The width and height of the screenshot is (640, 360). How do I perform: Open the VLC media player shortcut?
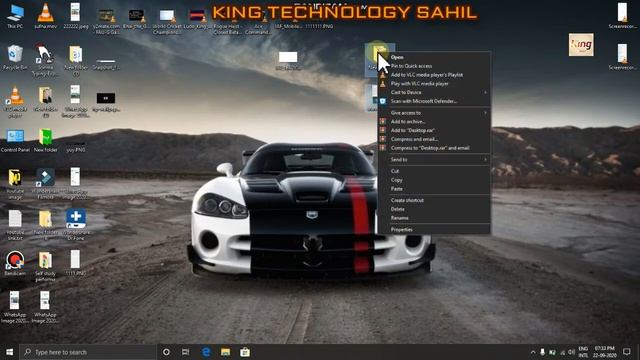(x=15, y=102)
